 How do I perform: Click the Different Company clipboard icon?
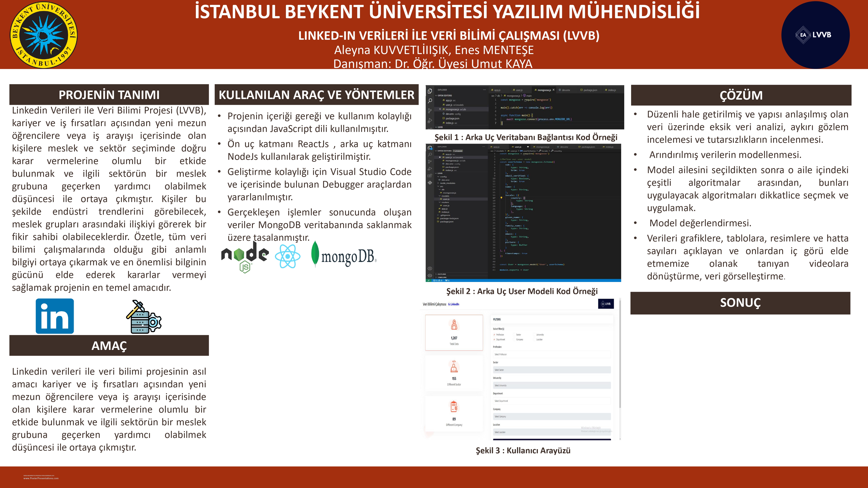454,406
